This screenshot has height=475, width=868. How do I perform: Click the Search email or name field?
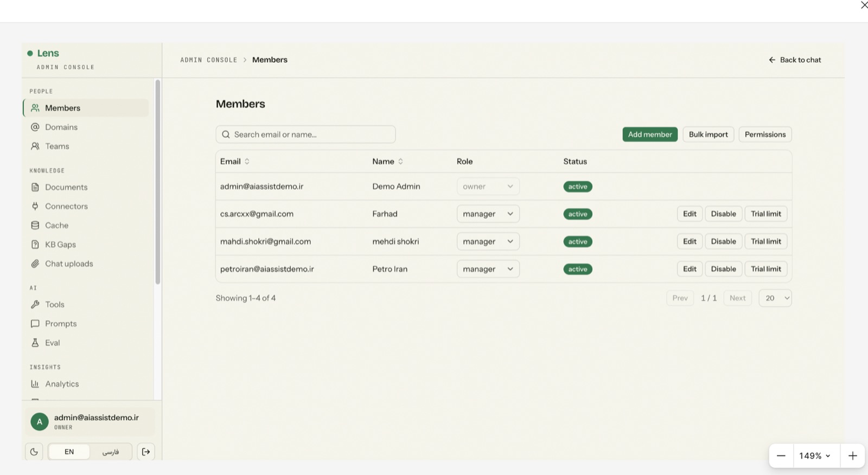tap(305, 134)
